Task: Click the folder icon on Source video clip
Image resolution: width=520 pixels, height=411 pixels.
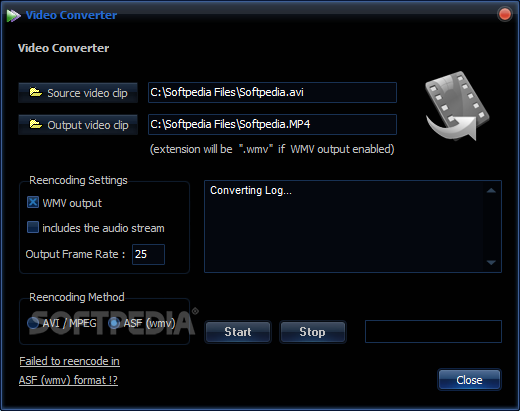Action: coord(36,92)
